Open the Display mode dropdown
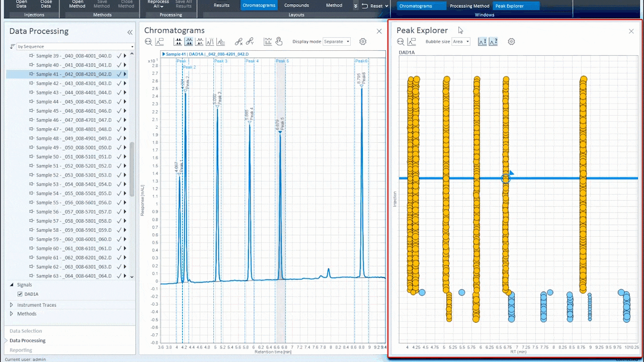 pyautogui.click(x=337, y=42)
